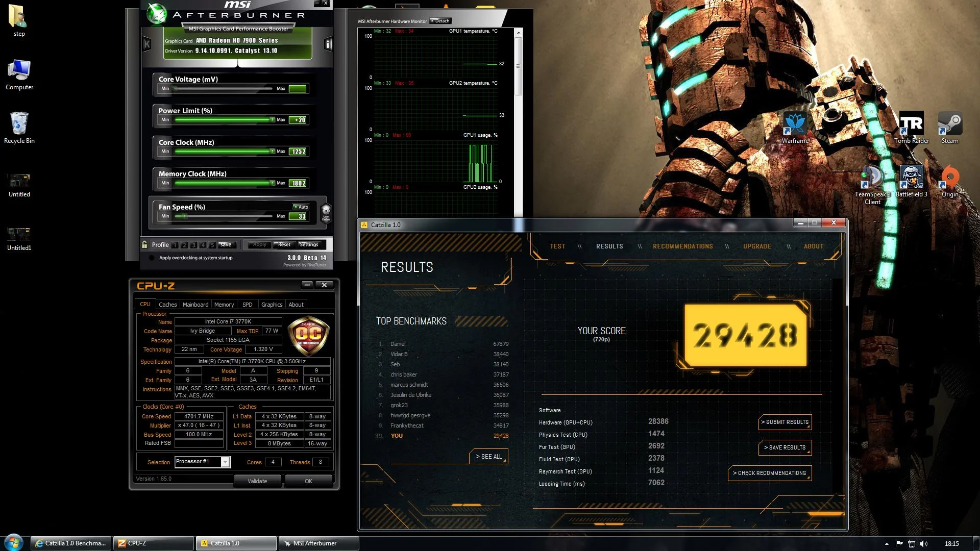Launch Warframe desktop shortcut

[795, 128]
